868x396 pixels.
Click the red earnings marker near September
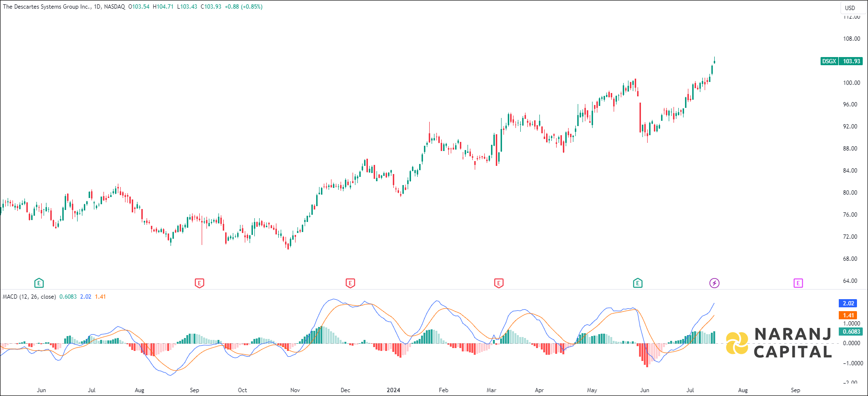pos(200,283)
